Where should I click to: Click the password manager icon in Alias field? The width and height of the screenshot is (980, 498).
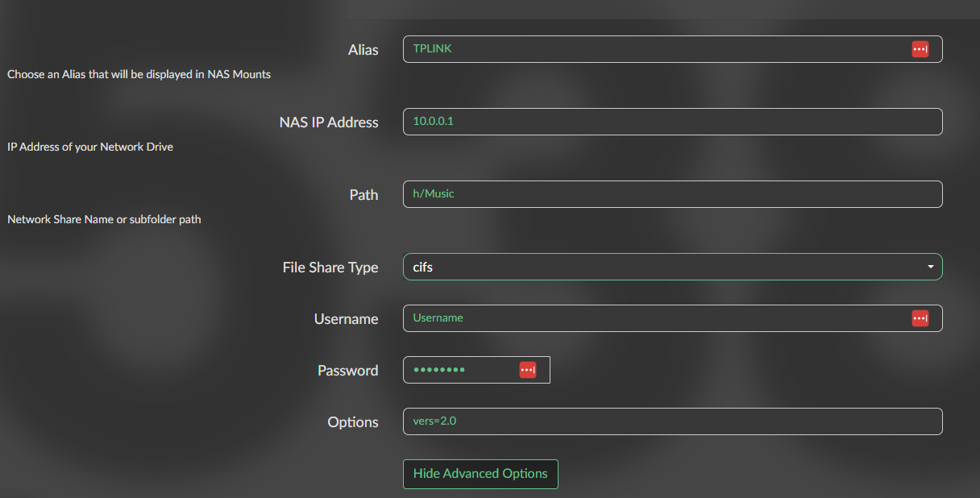click(x=920, y=49)
